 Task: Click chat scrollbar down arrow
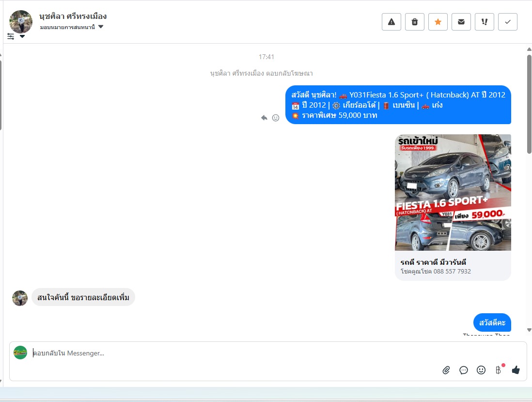pyautogui.click(x=529, y=330)
